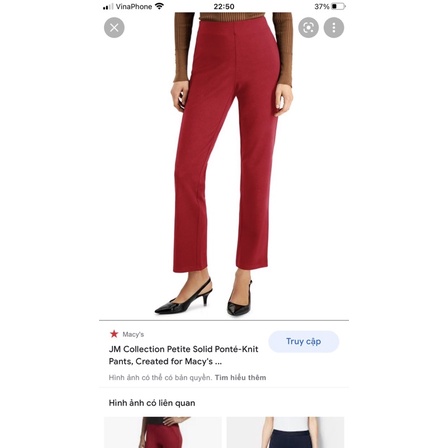Open JM Collection Petite Ponté-Knit Pants title
448x448 pixels.
pos(183,355)
